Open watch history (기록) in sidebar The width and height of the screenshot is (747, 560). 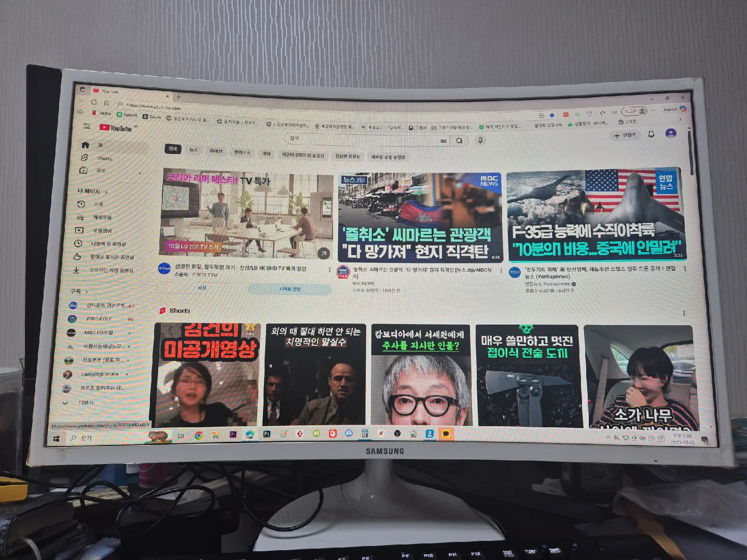click(x=98, y=204)
